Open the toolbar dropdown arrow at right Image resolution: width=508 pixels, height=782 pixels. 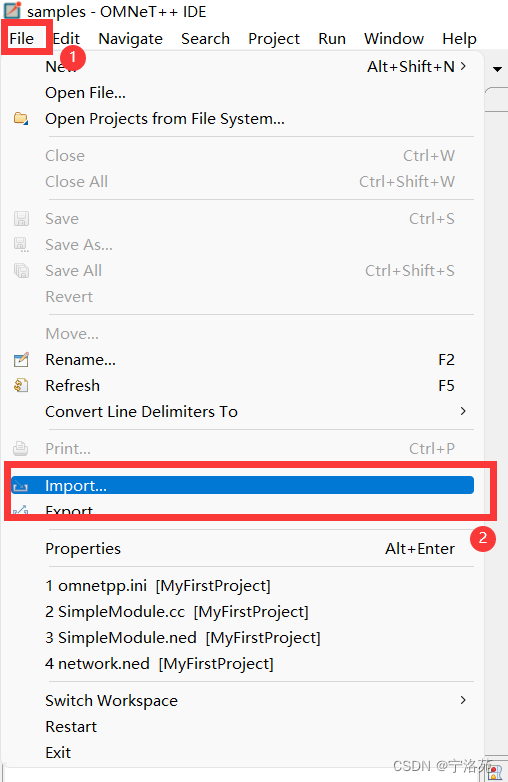pyautogui.click(x=497, y=69)
